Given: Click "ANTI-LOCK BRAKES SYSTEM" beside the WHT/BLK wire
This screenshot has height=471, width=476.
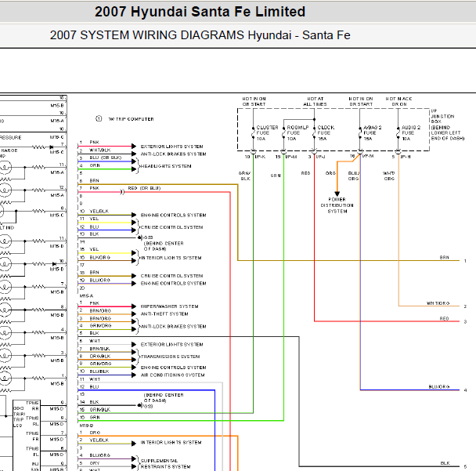Looking at the screenshot, I should tap(173, 154).
